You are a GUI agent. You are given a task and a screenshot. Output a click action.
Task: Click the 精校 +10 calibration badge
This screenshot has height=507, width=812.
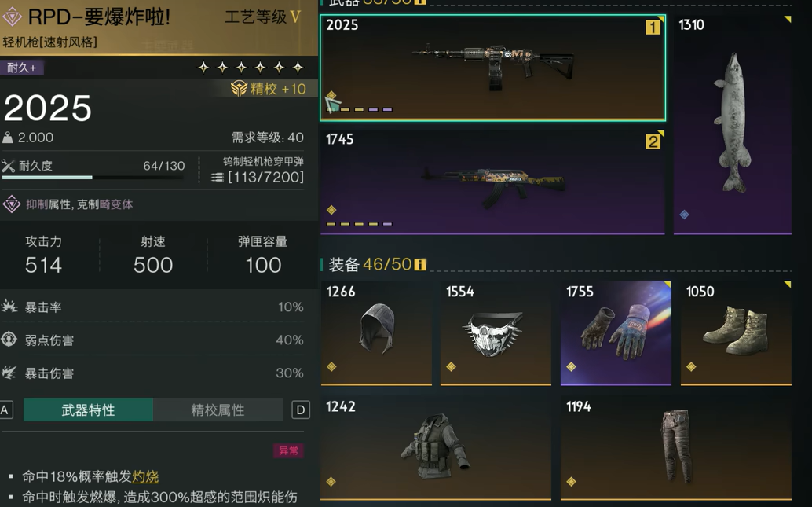coord(269,89)
